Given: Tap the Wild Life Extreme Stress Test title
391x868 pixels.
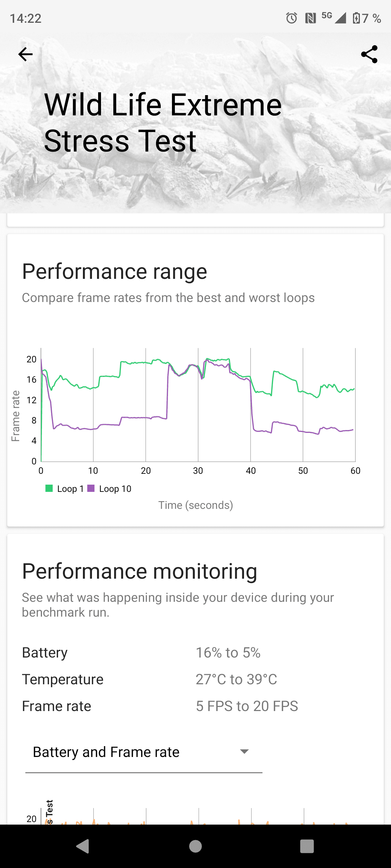Looking at the screenshot, I should (163, 123).
